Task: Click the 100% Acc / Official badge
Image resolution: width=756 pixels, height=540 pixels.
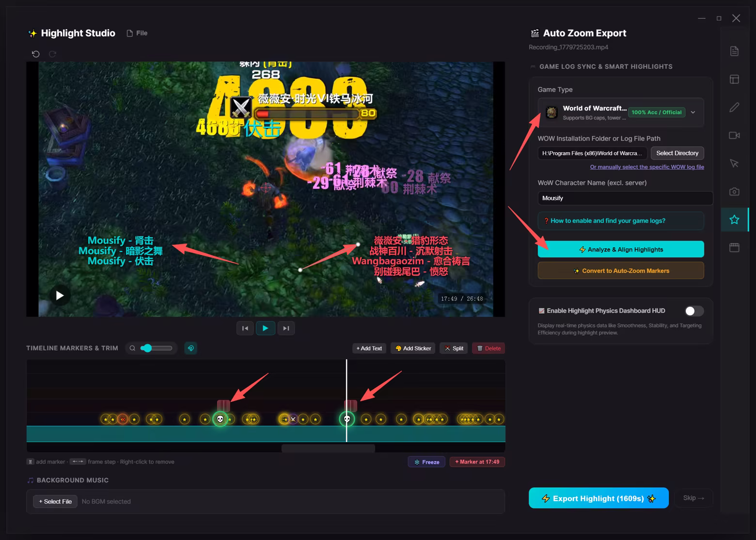Action: (x=657, y=112)
